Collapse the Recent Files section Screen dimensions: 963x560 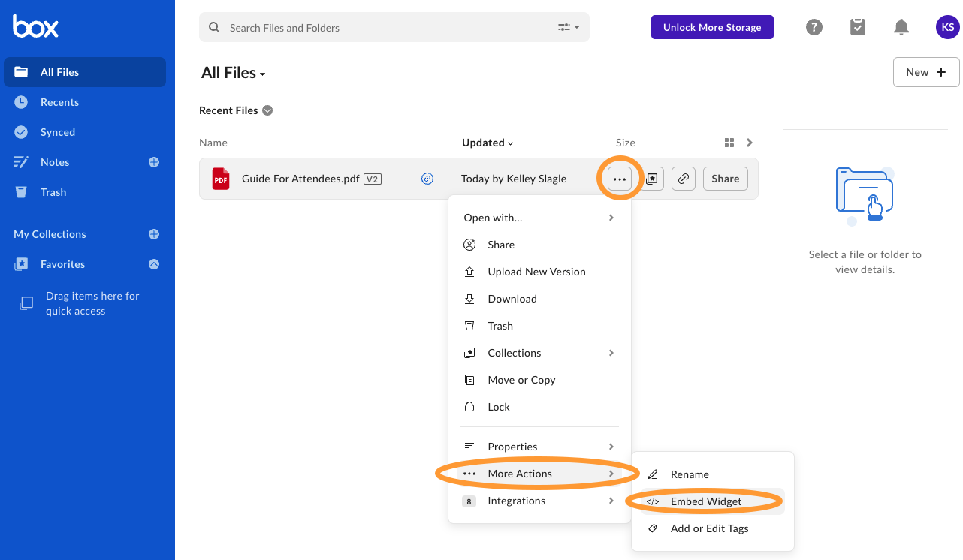(x=267, y=110)
